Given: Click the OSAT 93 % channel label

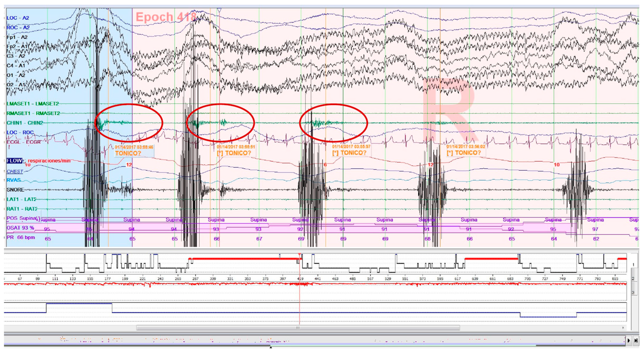Looking at the screenshot, I should pos(20,228).
